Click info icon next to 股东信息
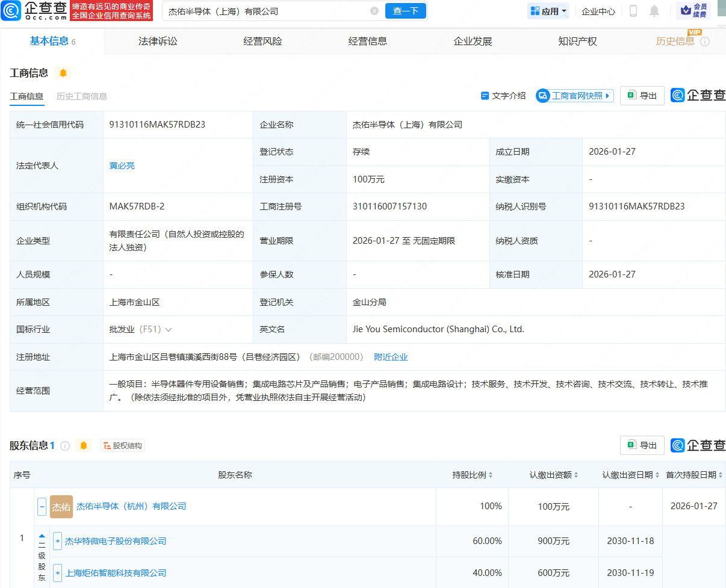 click(65, 446)
